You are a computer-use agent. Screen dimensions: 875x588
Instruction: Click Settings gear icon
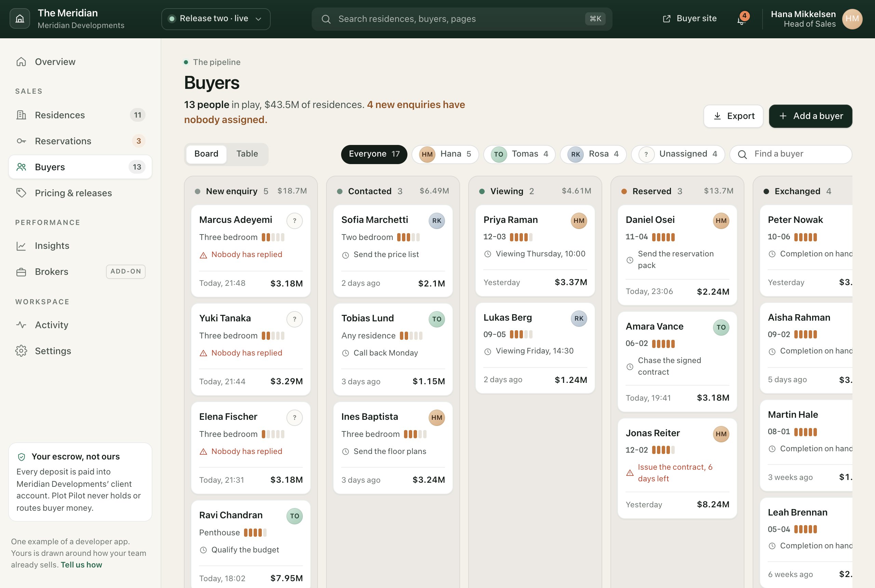22,351
